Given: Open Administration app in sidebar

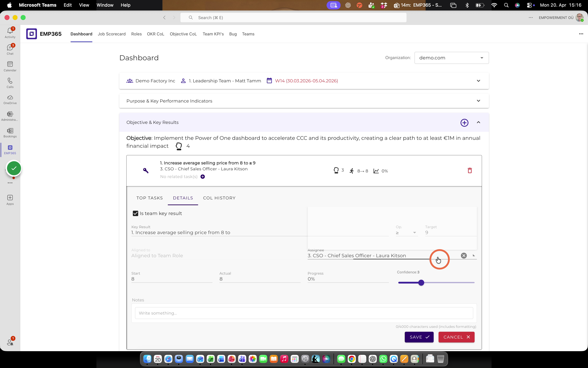Looking at the screenshot, I should [10, 116].
